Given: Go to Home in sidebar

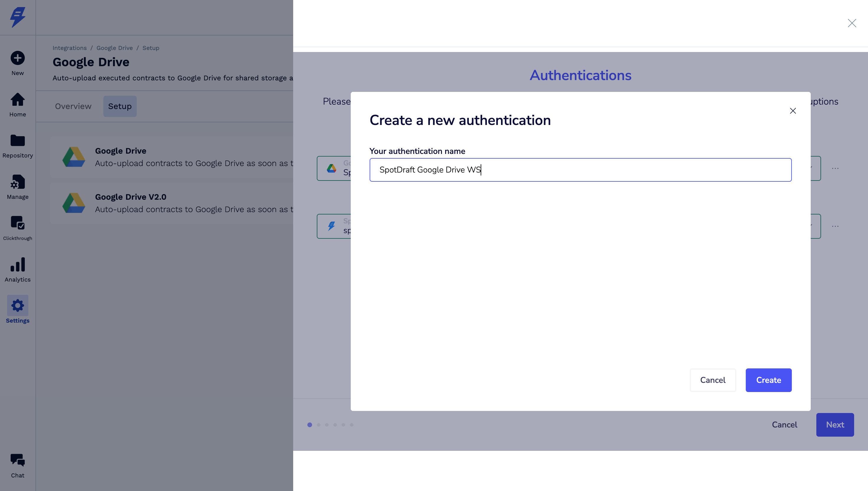Looking at the screenshot, I should click(x=17, y=100).
